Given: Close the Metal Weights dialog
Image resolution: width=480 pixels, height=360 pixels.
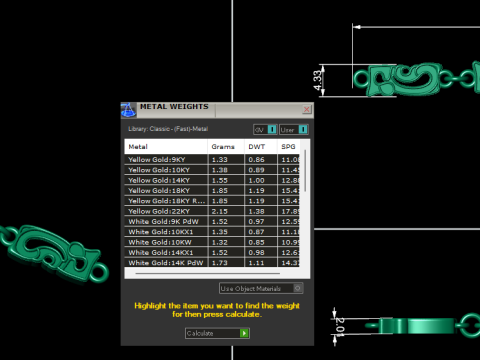Looking at the screenshot, I should coord(307,109).
